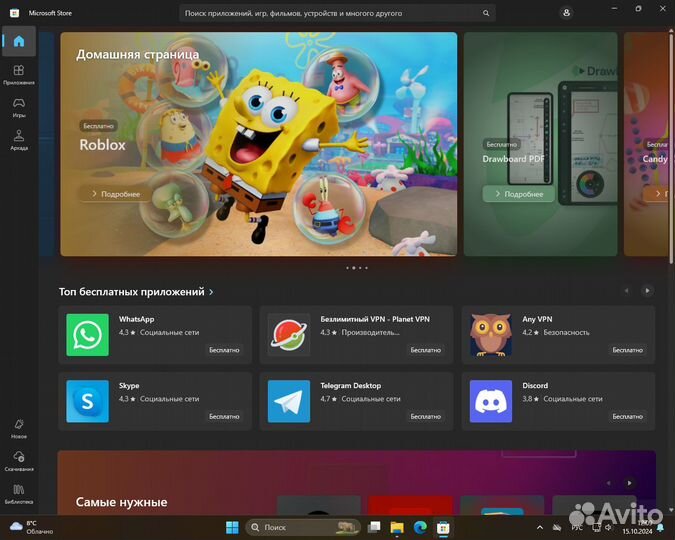
Task: Go to previous page of top free apps
Action: (x=627, y=291)
